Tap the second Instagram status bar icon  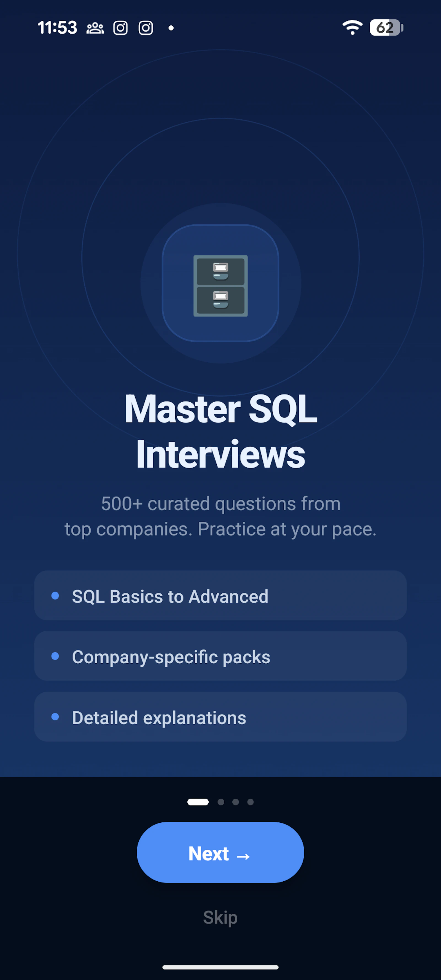click(146, 28)
